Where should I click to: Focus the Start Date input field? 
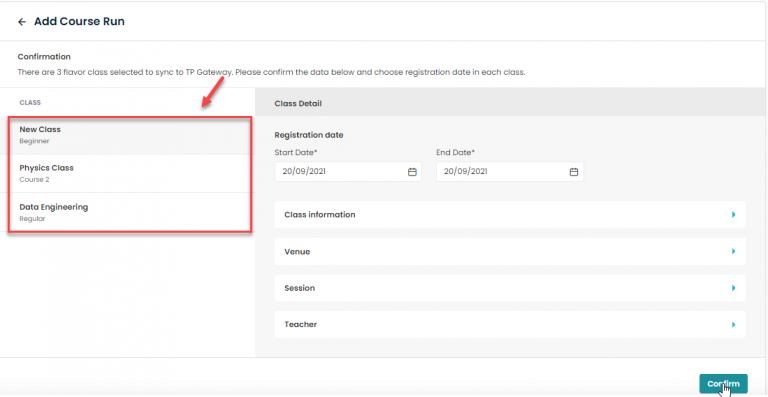click(x=348, y=172)
